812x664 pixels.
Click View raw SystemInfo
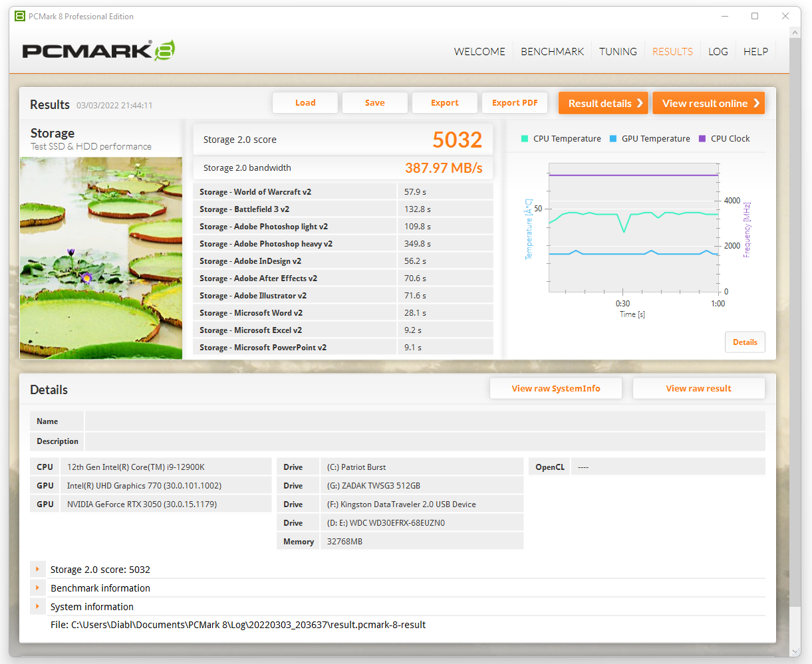tap(556, 389)
